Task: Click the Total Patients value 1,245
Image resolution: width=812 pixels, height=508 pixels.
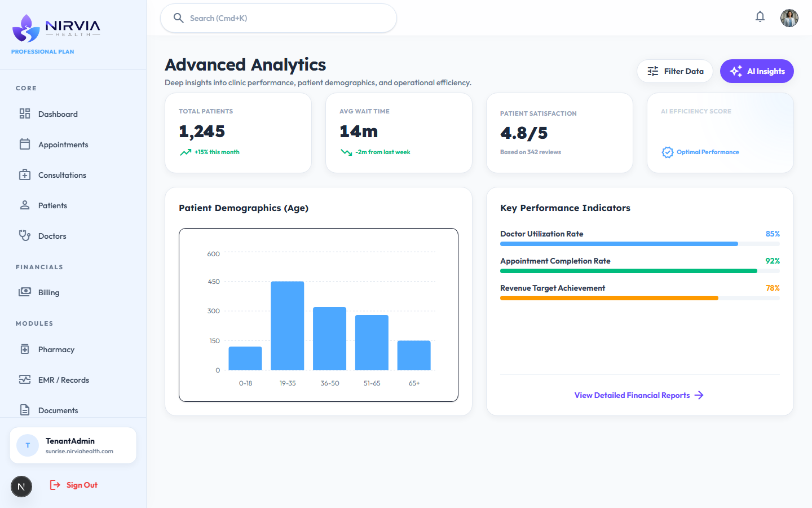Action: tap(202, 132)
